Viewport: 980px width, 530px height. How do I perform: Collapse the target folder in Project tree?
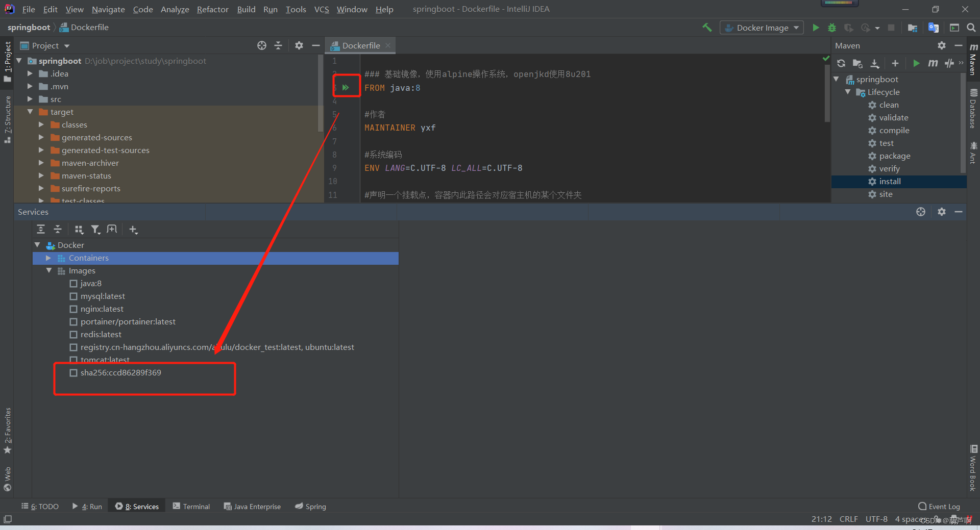[x=29, y=112]
